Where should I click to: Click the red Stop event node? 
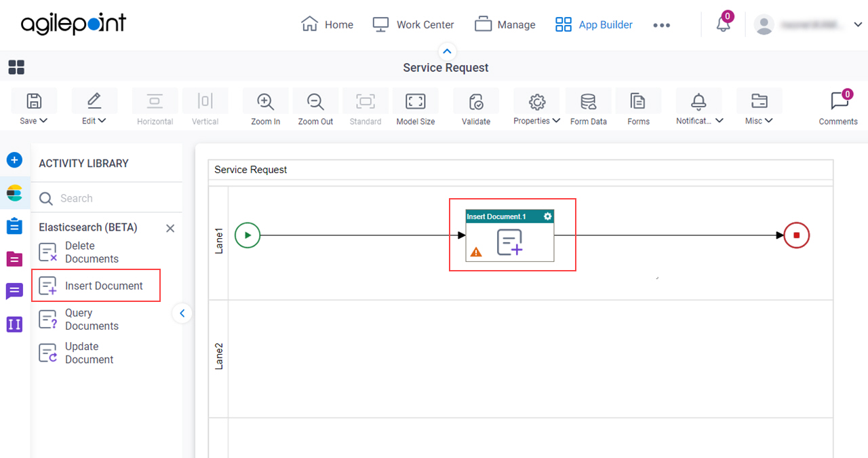[x=797, y=235]
